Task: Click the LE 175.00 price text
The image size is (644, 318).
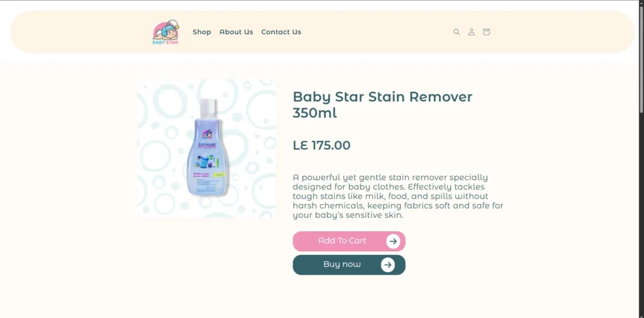Action: (x=321, y=145)
